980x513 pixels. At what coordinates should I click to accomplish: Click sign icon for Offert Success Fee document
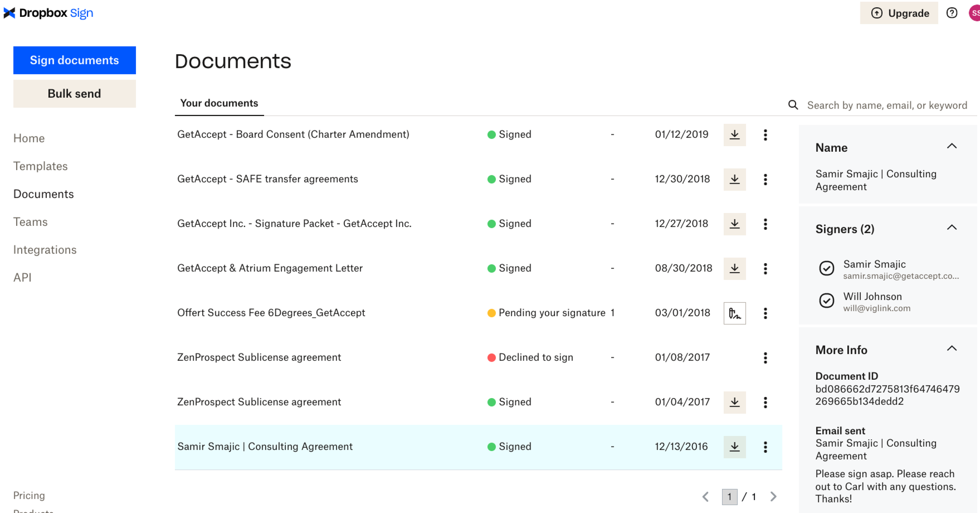[735, 313]
